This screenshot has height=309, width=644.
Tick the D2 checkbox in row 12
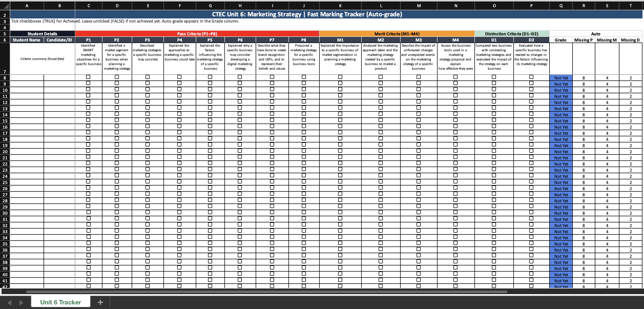point(531,101)
